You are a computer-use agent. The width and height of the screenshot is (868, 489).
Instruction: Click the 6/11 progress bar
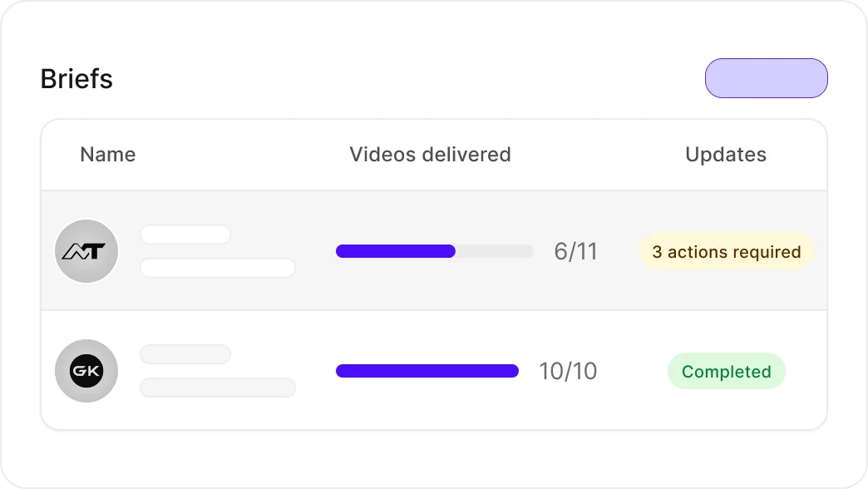(x=435, y=251)
